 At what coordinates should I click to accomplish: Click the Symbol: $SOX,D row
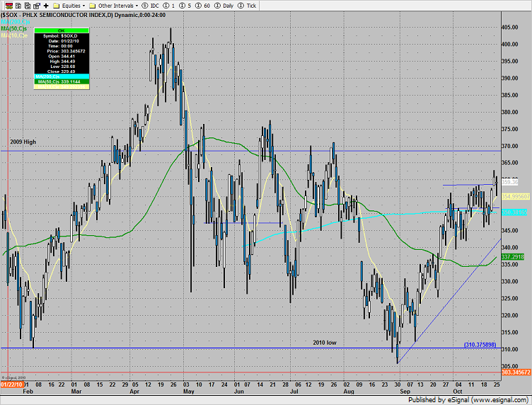[x=62, y=36]
